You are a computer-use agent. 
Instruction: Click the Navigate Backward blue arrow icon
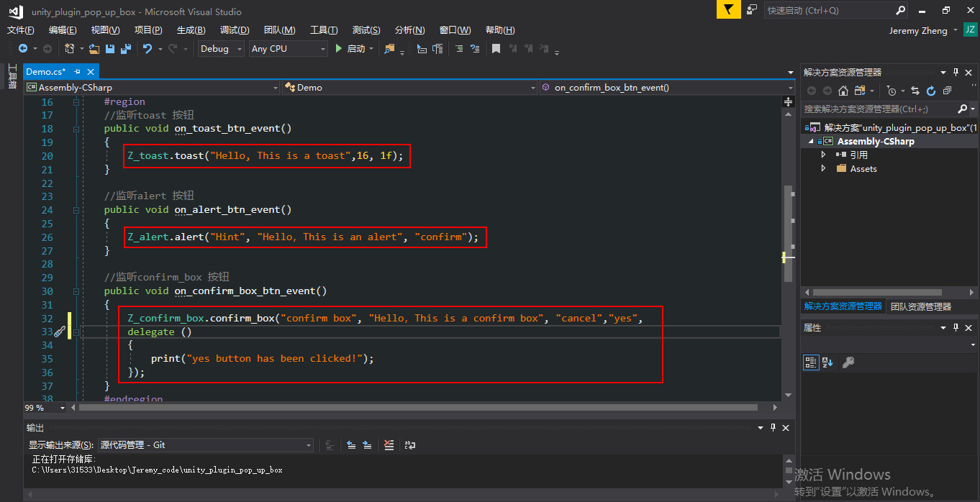click(x=23, y=49)
